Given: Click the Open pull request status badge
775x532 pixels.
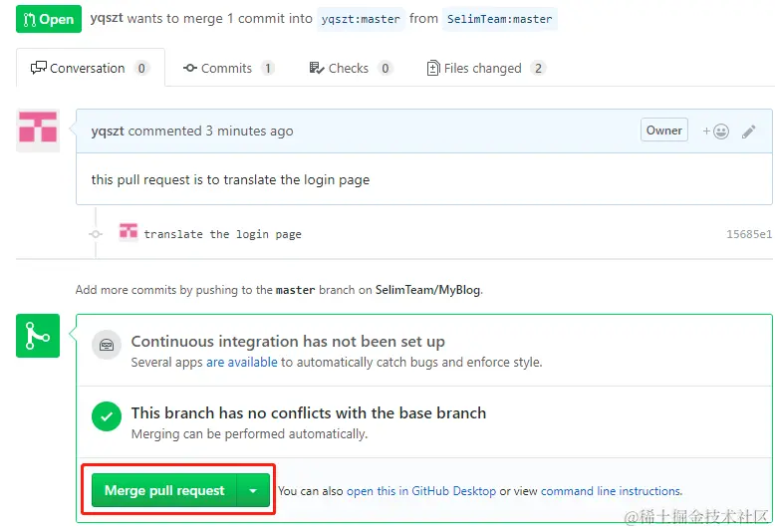Looking at the screenshot, I should coord(49,19).
